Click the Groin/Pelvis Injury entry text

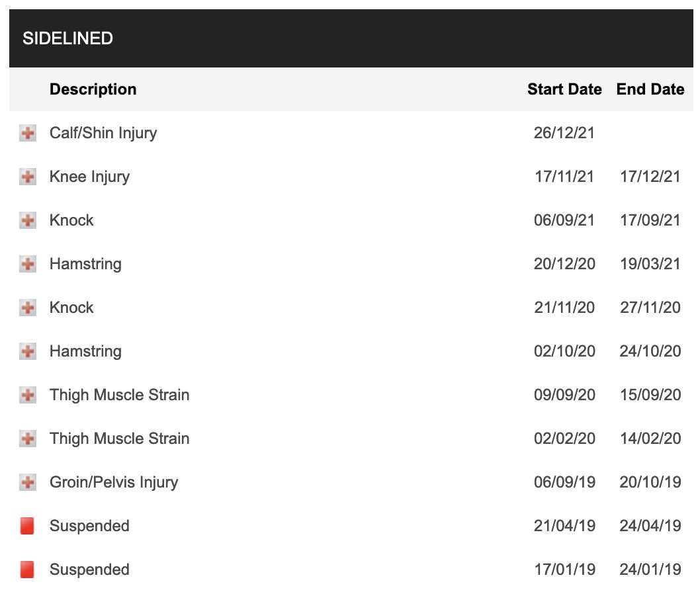[114, 482]
